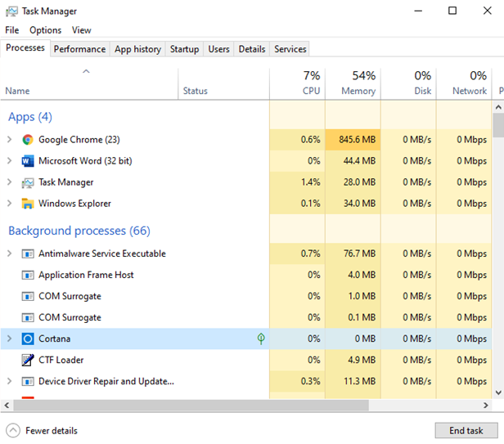The height and width of the screenshot is (444, 504).
Task: Expand the Microsoft Word (32 bit) group
Action: point(9,160)
